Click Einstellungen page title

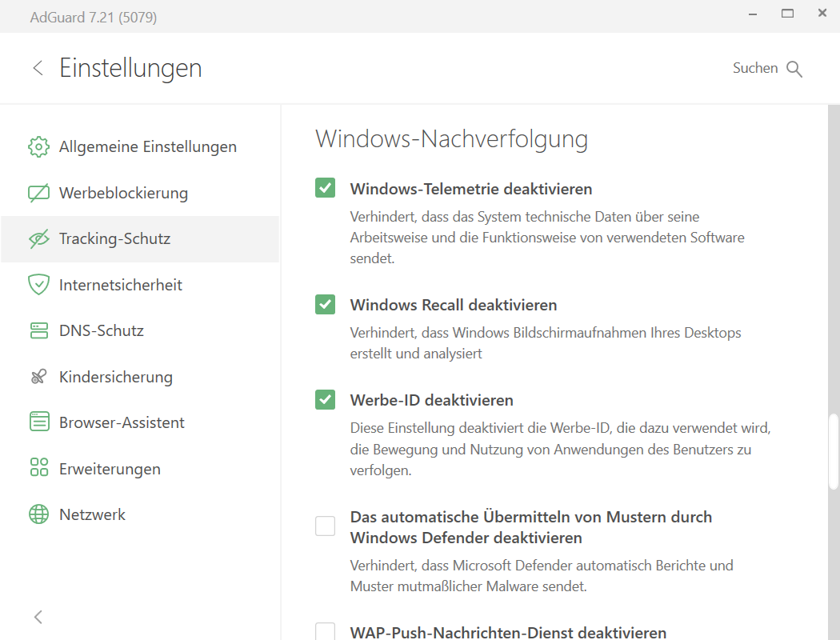point(130,69)
